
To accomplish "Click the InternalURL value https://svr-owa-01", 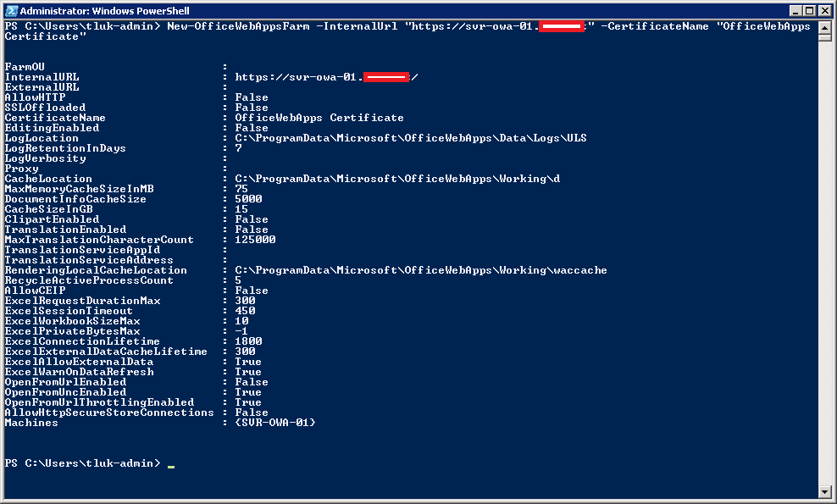I will coord(298,77).
